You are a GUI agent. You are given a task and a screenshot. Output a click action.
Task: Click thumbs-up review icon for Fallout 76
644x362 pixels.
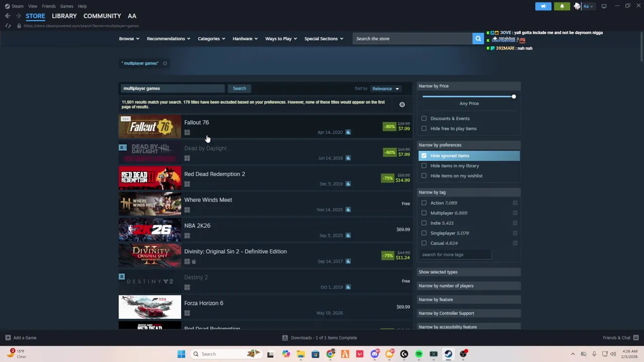coord(348,132)
